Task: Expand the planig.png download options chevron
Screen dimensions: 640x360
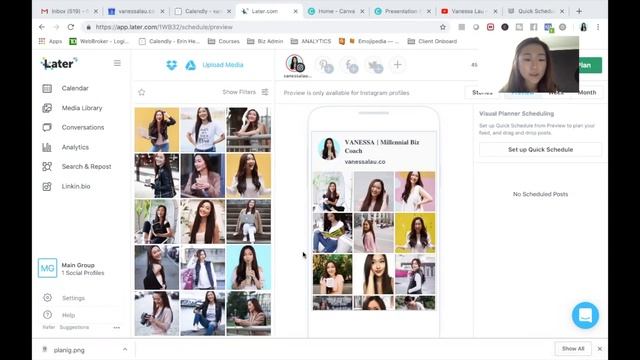Action: click(x=125, y=349)
